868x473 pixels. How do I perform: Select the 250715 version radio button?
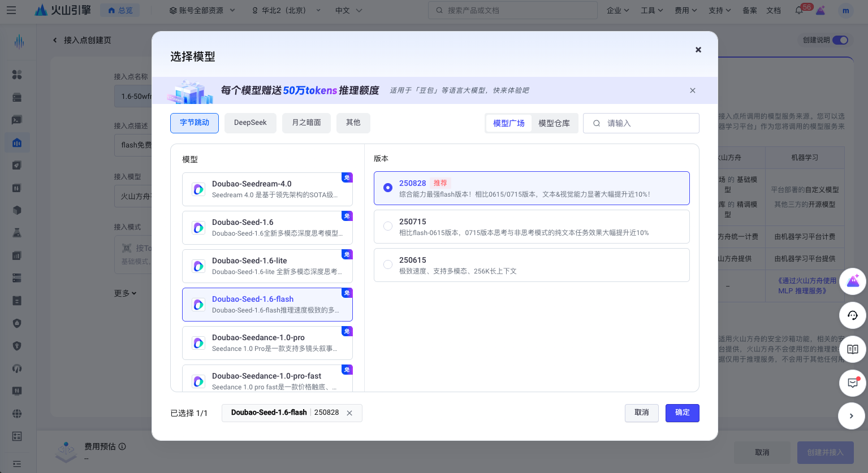(x=388, y=226)
